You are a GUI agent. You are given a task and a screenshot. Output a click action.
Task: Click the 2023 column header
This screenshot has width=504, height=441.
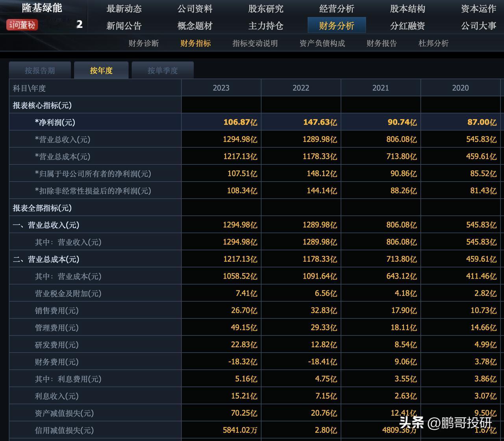pos(221,88)
